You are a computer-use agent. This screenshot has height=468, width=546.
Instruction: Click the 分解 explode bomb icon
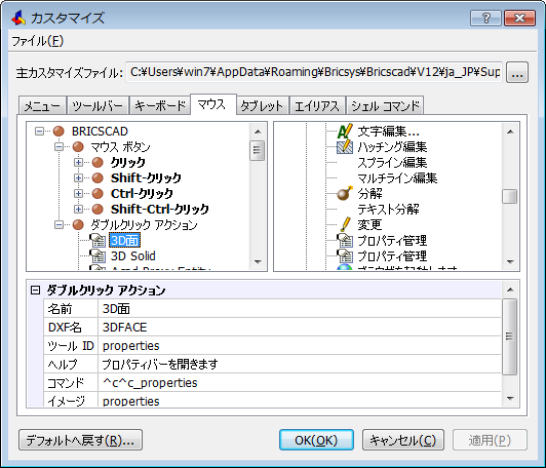point(345,194)
